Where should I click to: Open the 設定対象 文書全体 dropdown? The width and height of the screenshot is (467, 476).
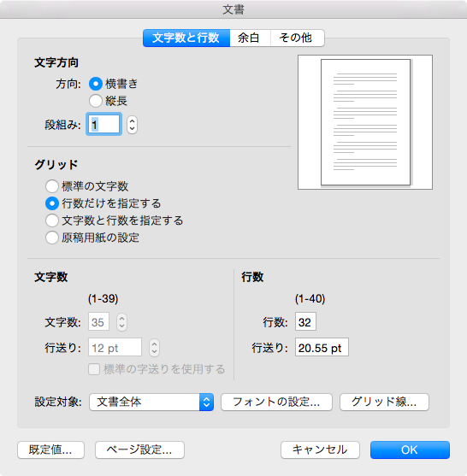pyautogui.click(x=151, y=402)
